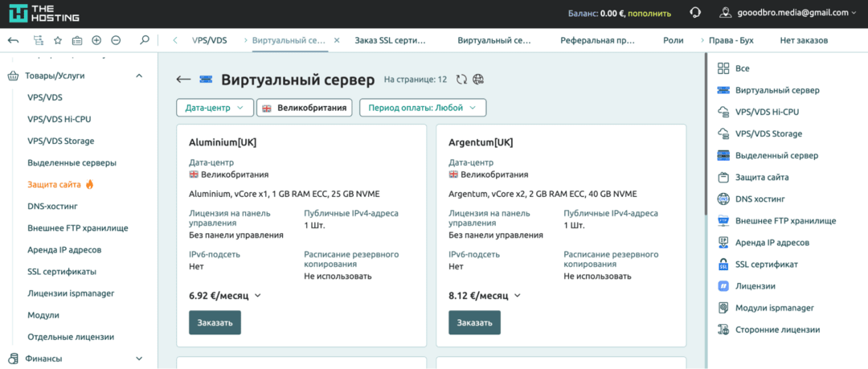Open Дата-центр filter dropdown
868x369 pixels.
click(215, 108)
